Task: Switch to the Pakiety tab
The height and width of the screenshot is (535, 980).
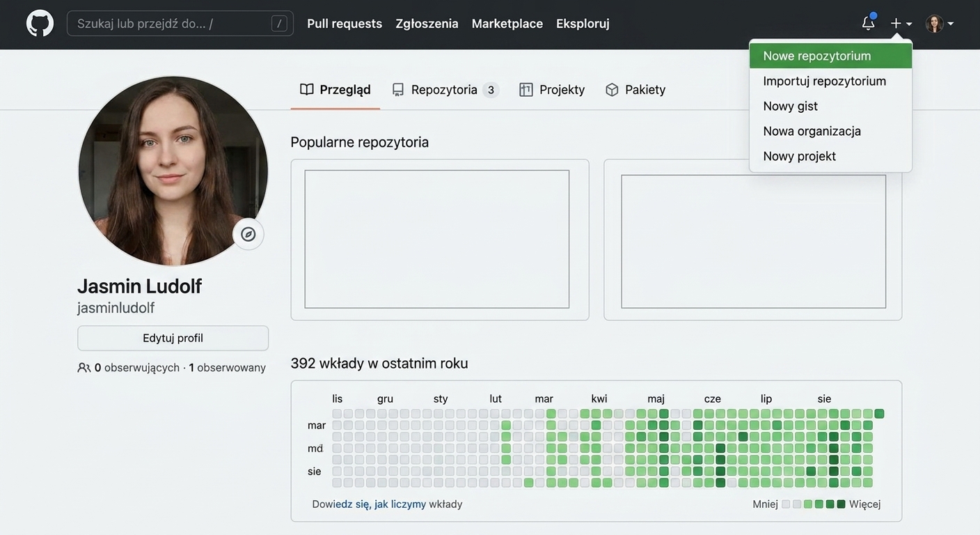Action: (635, 90)
